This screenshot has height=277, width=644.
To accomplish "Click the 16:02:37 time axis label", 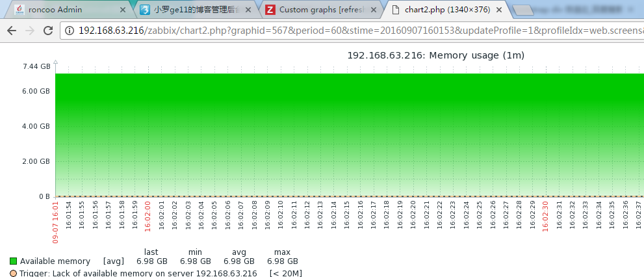I will 638,214.
